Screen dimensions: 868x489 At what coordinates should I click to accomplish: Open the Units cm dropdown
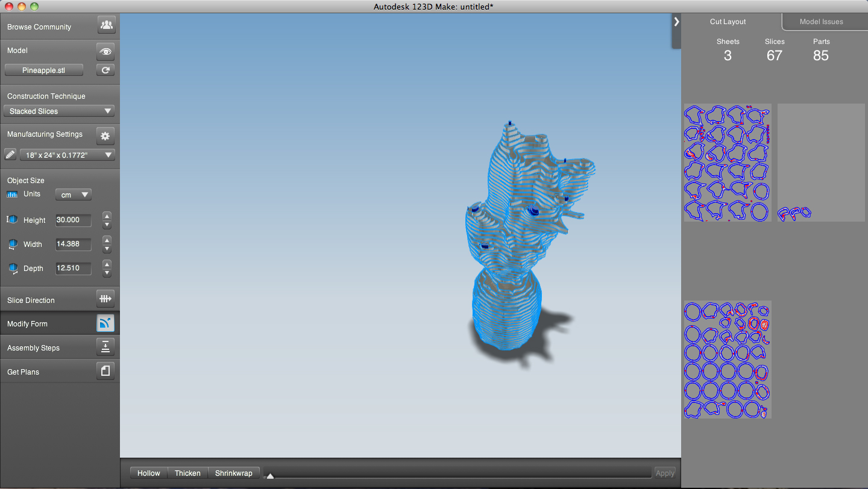coord(74,195)
